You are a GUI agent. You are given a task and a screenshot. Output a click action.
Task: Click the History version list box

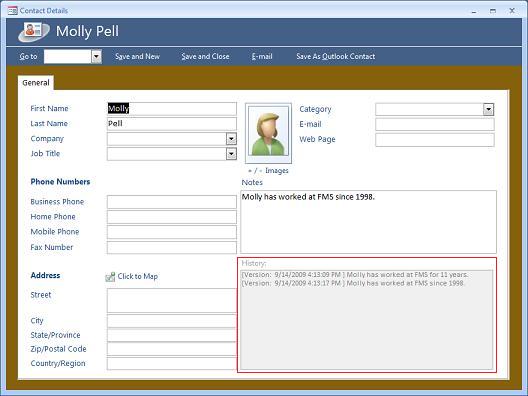pyautogui.click(x=367, y=320)
